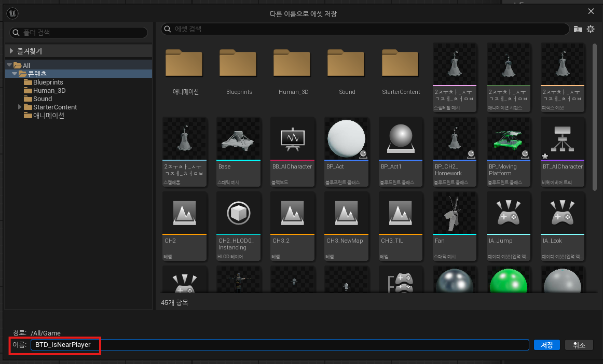
Task: Collapse the All tree node
Action: 9,65
